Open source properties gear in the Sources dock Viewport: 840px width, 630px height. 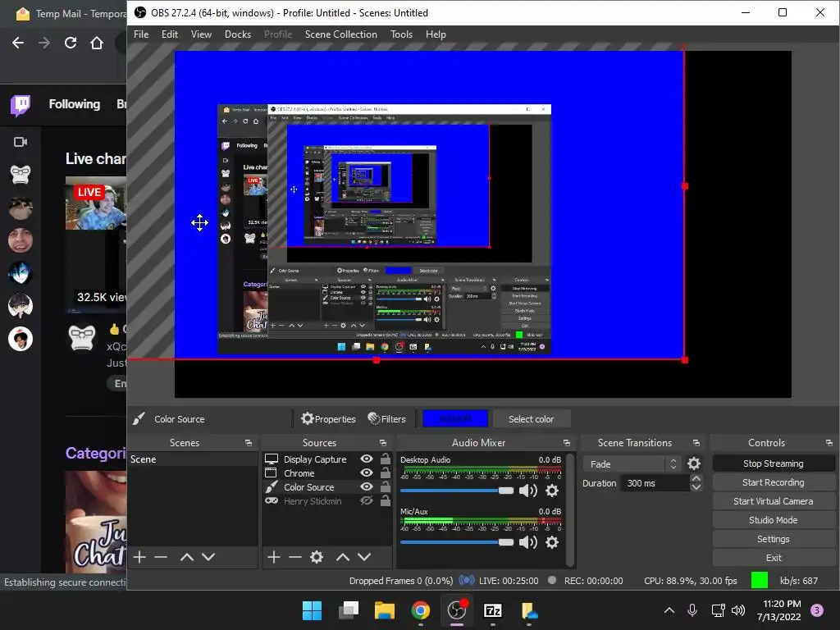pyautogui.click(x=317, y=557)
